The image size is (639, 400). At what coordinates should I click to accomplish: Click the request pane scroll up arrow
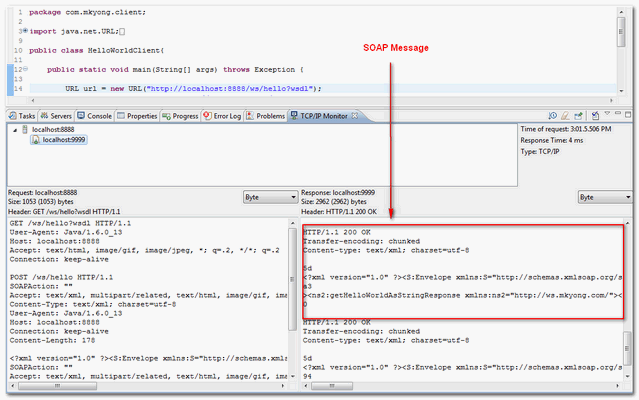click(292, 223)
